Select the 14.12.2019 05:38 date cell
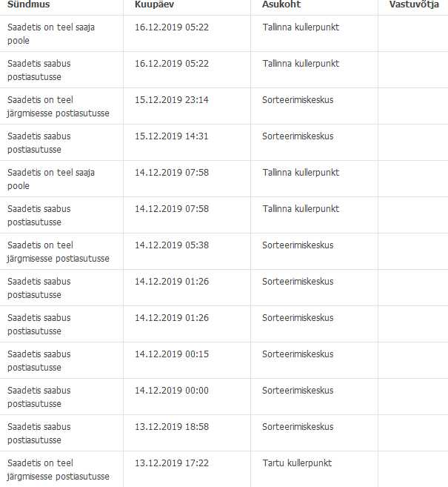448x487 pixels. coord(172,245)
